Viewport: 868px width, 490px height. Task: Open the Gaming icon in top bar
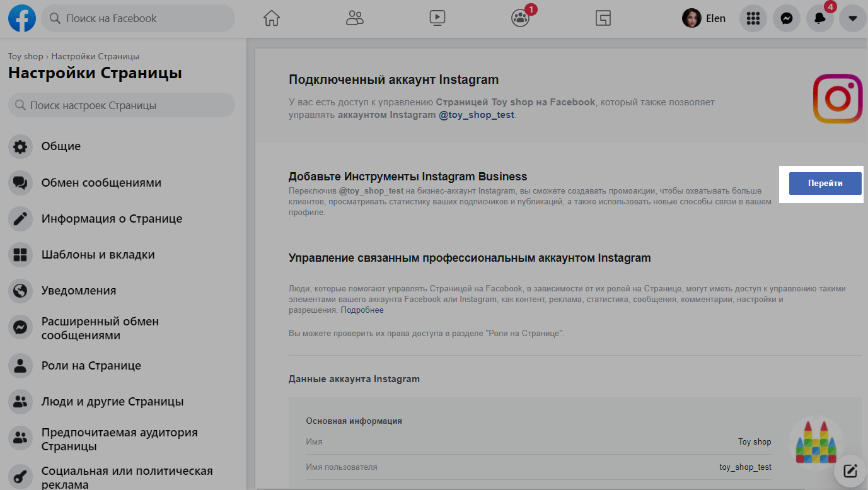(x=603, y=18)
